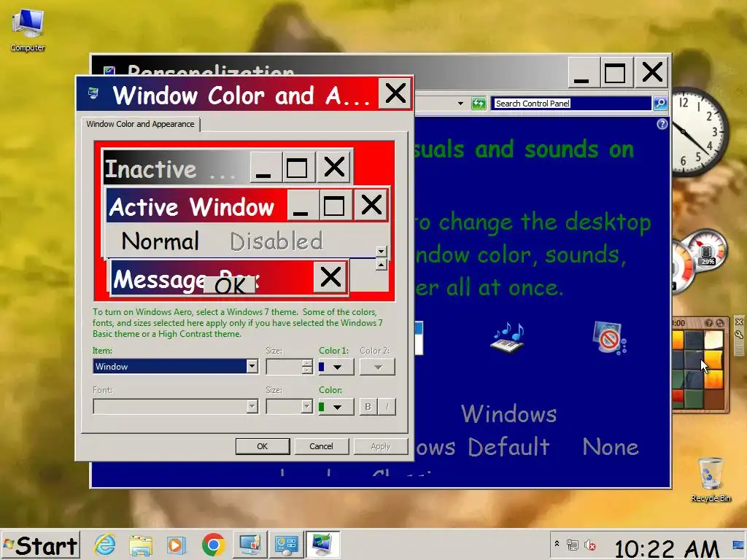Open the monitor app in taskbar
The height and width of the screenshot is (560, 747).
pos(250,545)
